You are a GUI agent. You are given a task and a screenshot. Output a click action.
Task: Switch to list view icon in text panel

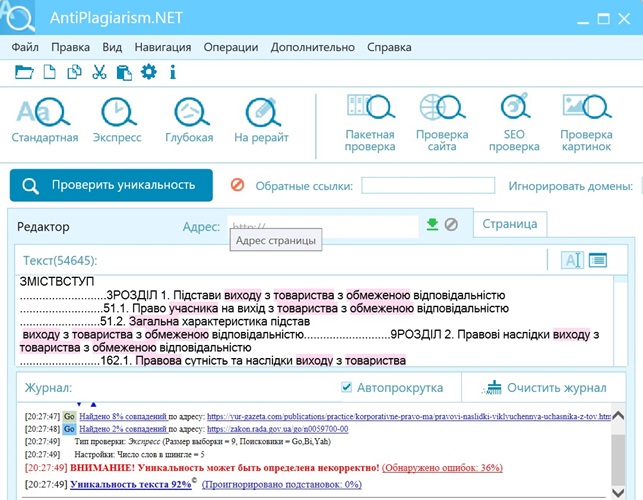tap(598, 260)
